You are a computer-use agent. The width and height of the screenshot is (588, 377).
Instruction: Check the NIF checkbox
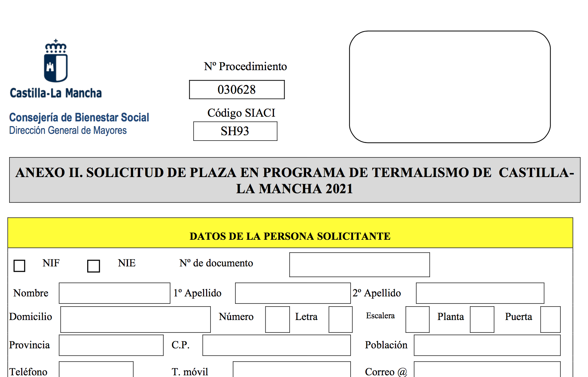coord(19,266)
